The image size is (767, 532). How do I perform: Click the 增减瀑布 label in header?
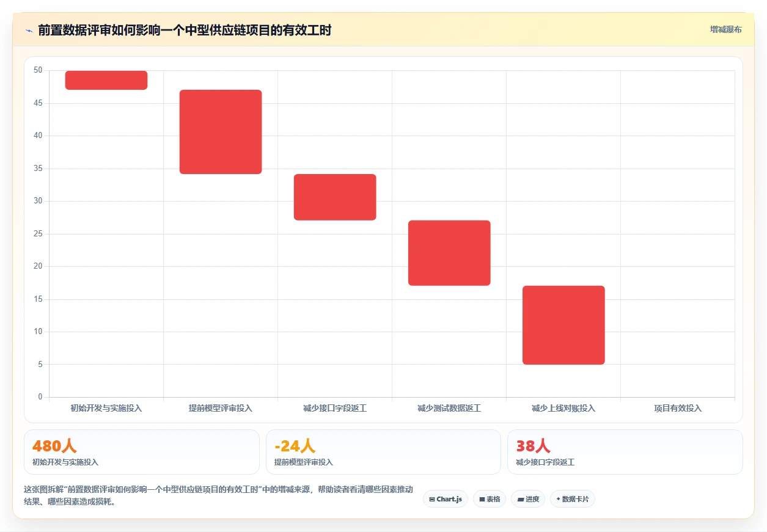(x=725, y=29)
